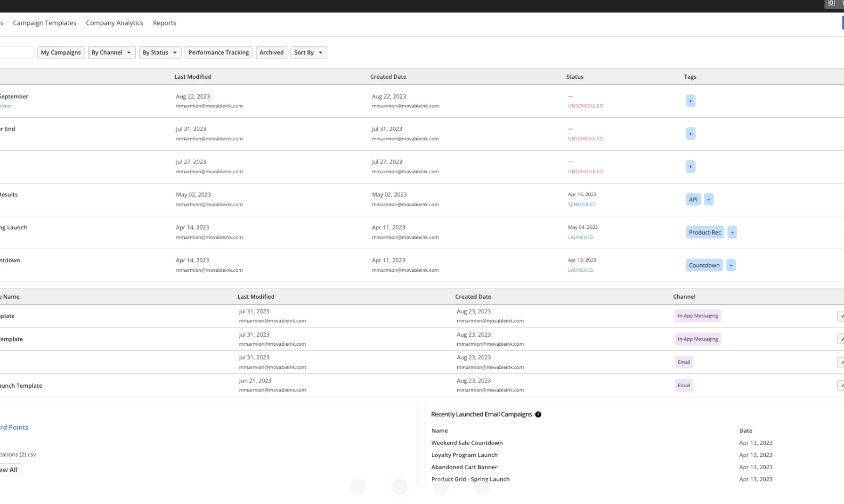The width and height of the screenshot is (844, 504).
Task: Open the Company Analytics tab
Action: point(114,23)
